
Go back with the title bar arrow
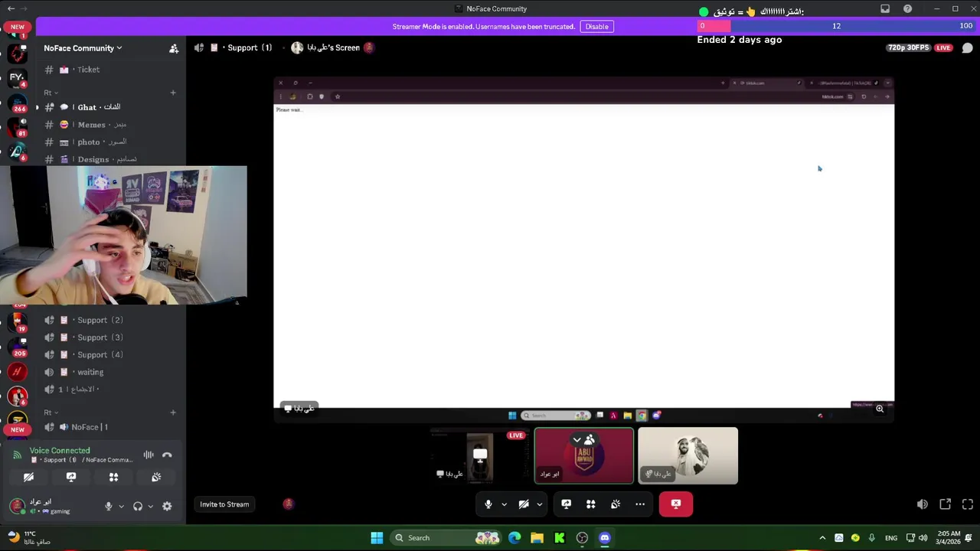(x=11, y=8)
